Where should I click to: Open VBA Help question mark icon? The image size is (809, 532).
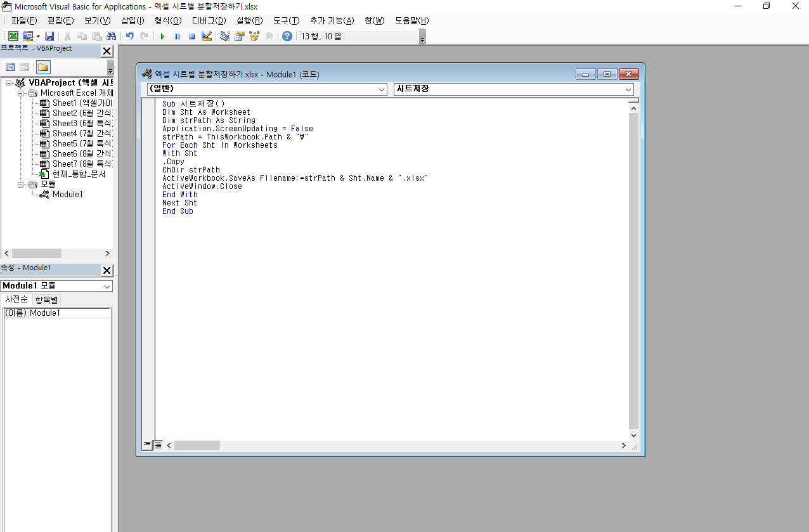287,36
